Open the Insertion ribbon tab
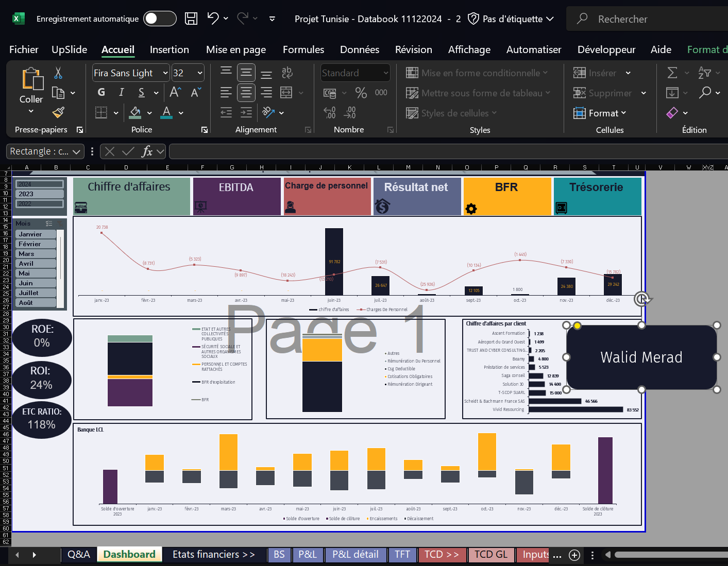Image resolution: width=728 pixels, height=566 pixels. 169,49
